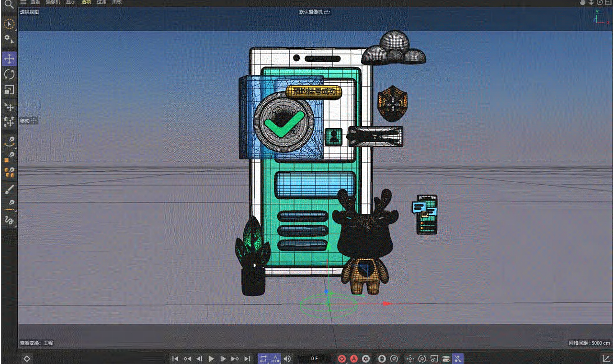Toggle the rotation keyframe channel
Image resolution: width=613 pixels, height=364 pixels.
422,359
